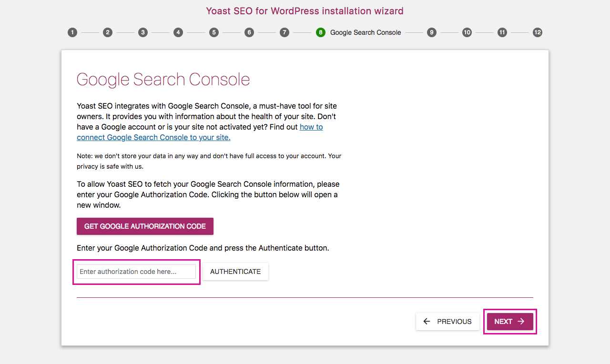Screen dimensions: 610x364
Task: Click the Google Search Console heading
Action: click(x=163, y=80)
